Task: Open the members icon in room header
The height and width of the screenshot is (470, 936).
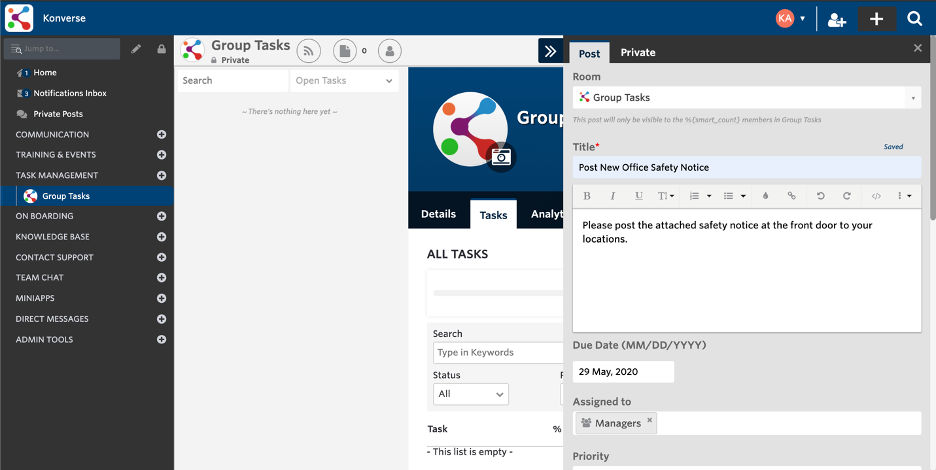Action: pos(389,50)
